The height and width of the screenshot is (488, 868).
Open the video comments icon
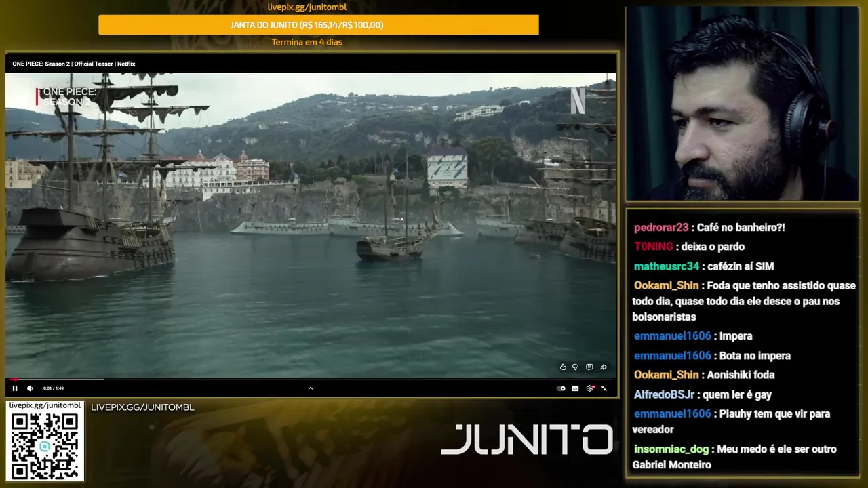(x=589, y=367)
